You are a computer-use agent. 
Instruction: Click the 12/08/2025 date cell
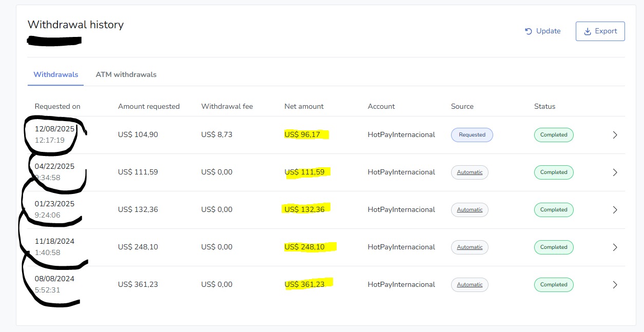54,134
